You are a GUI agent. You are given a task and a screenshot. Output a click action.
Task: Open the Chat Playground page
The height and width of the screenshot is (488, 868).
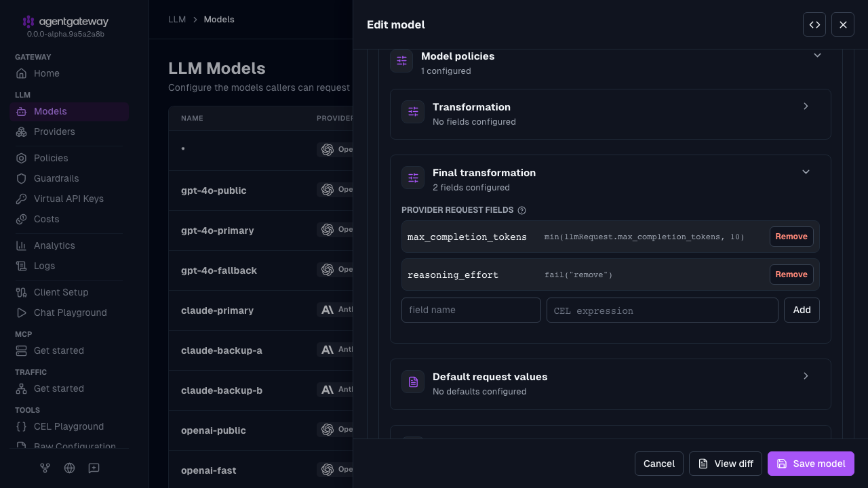pyautogui.click(x=69, y=312)
